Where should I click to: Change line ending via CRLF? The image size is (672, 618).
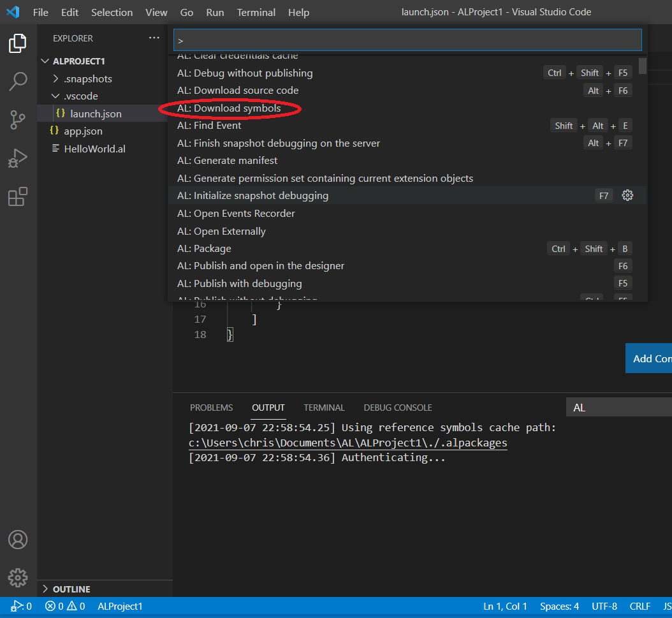[x=640, y=607]
